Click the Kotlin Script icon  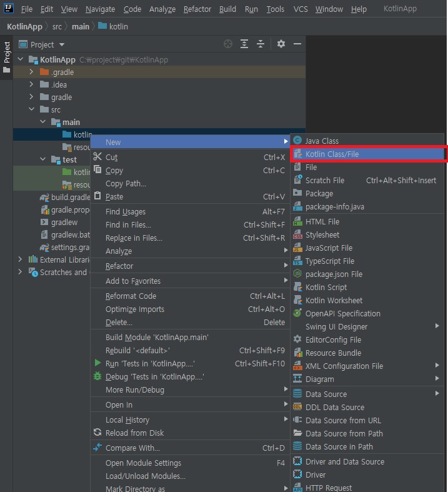(x=297, y=287)
